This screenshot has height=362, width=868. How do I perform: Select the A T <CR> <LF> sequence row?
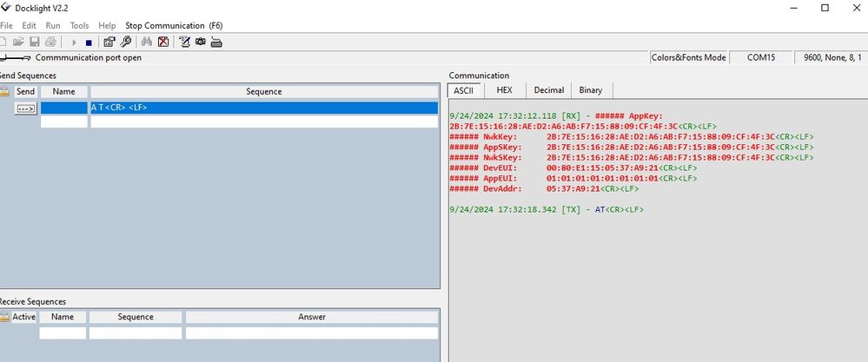click(x=264, y=108)
